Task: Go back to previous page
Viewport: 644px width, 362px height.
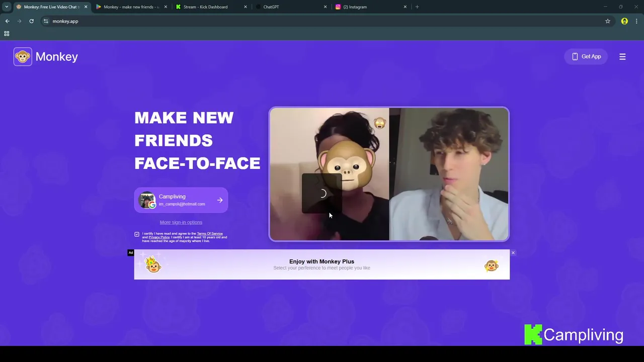Action: click(8, 21)
